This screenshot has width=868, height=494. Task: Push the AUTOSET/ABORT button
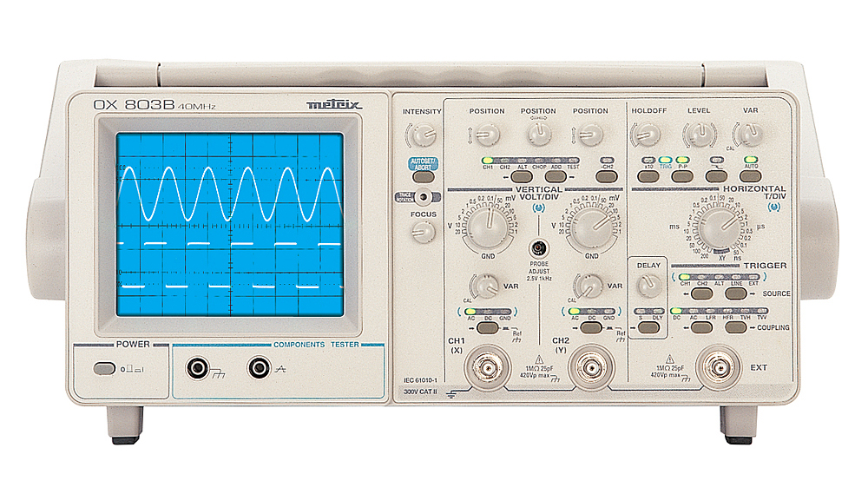(423, 176)
